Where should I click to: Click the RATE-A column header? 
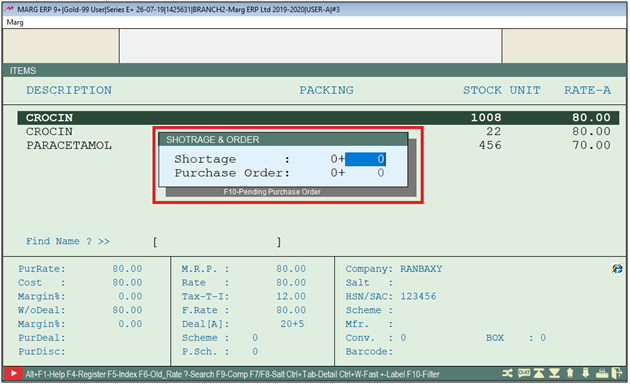(587, 90)
